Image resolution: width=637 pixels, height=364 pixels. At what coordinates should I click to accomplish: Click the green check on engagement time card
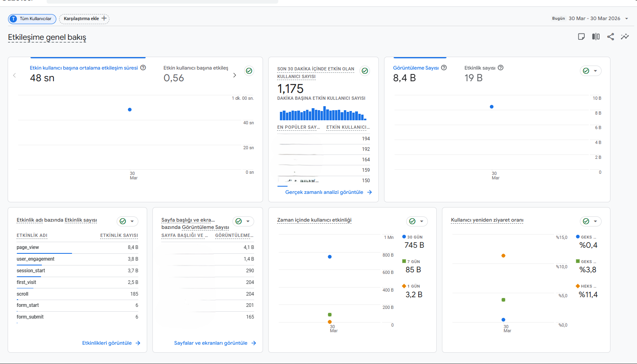tap(249, 71)
